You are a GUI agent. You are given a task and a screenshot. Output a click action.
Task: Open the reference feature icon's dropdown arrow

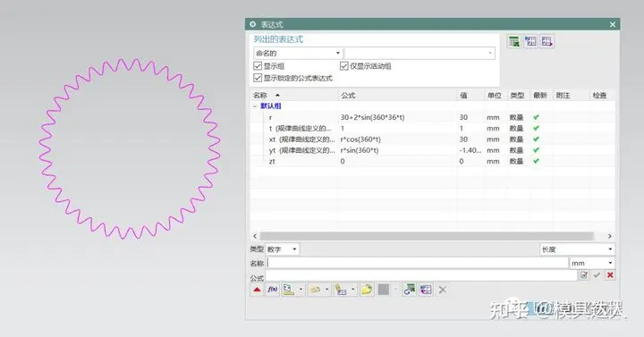[x=327, y=290]
